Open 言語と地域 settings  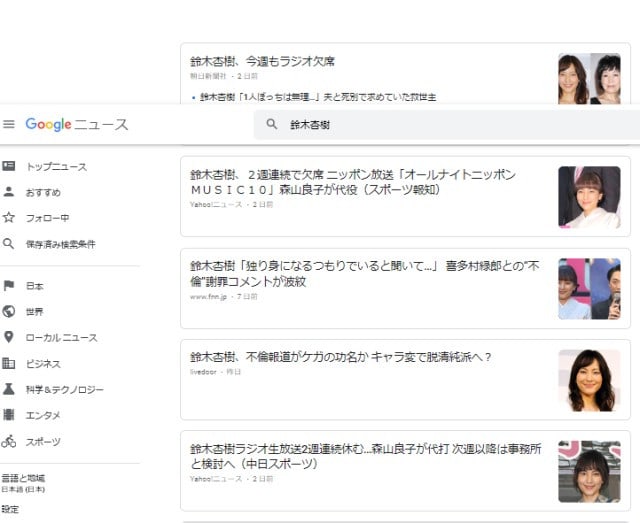pyautogui.click(x=23, y=478)
